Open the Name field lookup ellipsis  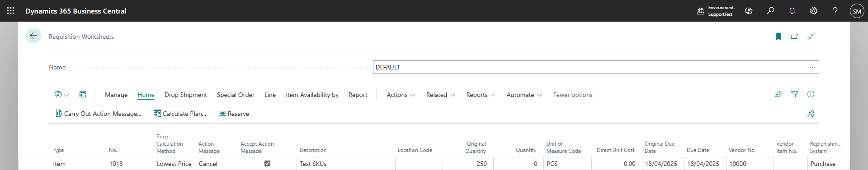click(812, 67)
